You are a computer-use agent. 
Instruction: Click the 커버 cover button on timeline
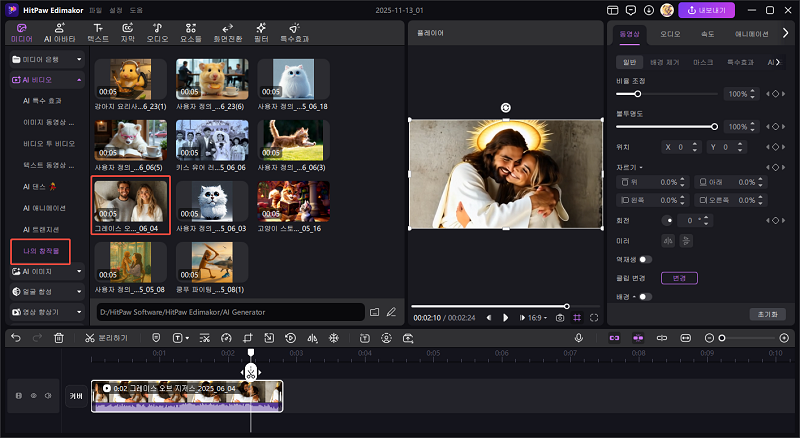(76, 396)
